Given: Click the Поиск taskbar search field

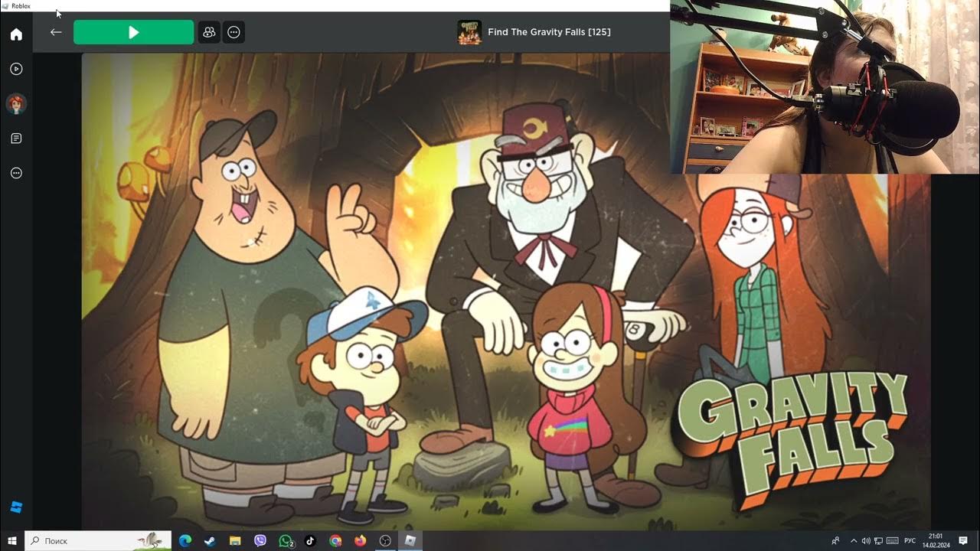Looking at the screenshot, I should click(x=99, y=540).
